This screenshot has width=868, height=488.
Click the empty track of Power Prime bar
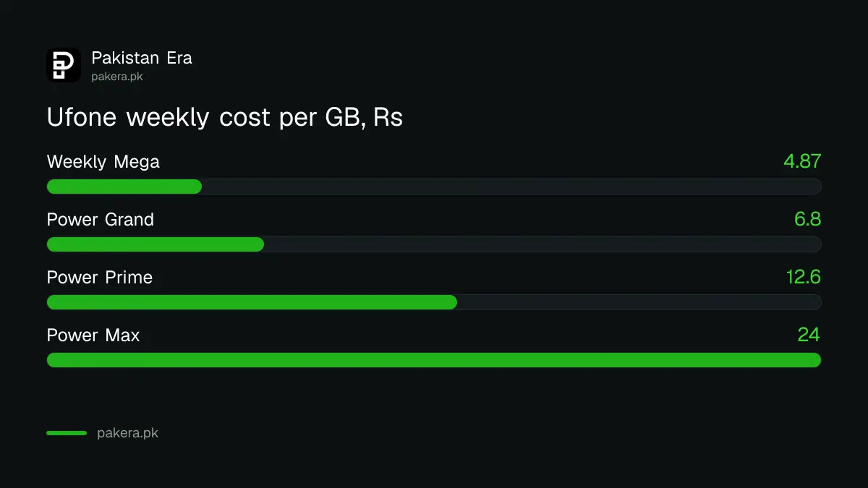pyautogui.click(x=639, y=302)
